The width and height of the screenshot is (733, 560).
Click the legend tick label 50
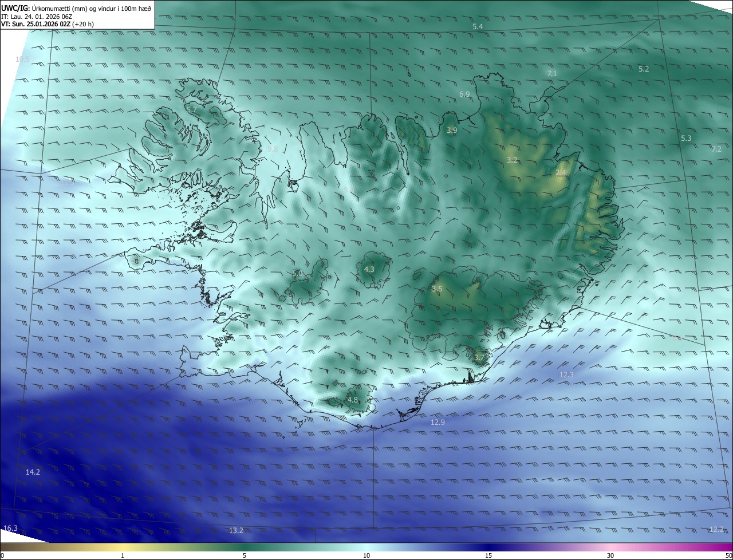728,555
